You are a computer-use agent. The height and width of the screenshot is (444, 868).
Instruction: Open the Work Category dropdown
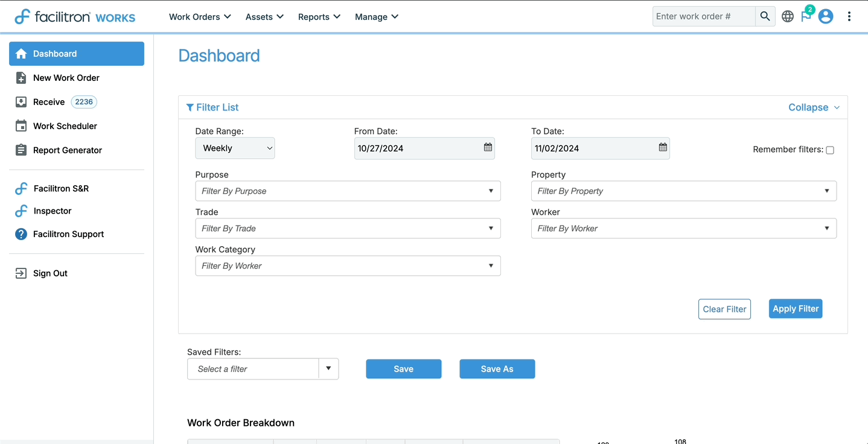coord(348,266)
